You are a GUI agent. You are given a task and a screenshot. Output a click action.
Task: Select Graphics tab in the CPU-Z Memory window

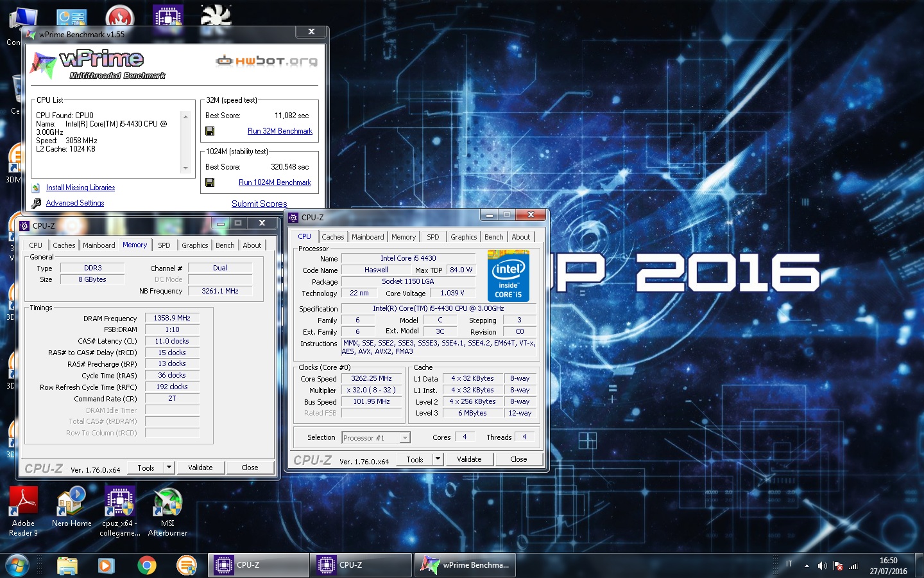194,245
